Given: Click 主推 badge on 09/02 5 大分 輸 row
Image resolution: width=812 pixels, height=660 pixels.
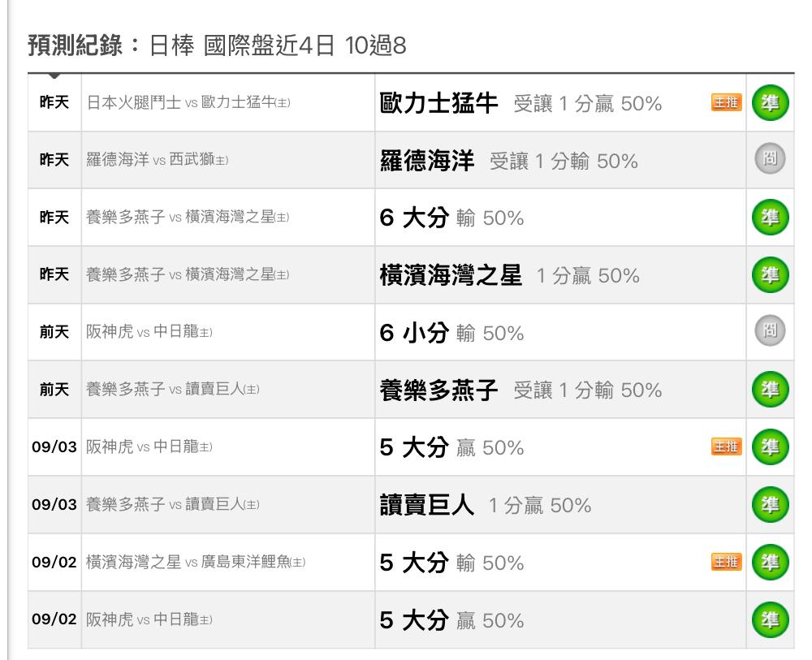Looking at the screenshot, I should 727,562.
